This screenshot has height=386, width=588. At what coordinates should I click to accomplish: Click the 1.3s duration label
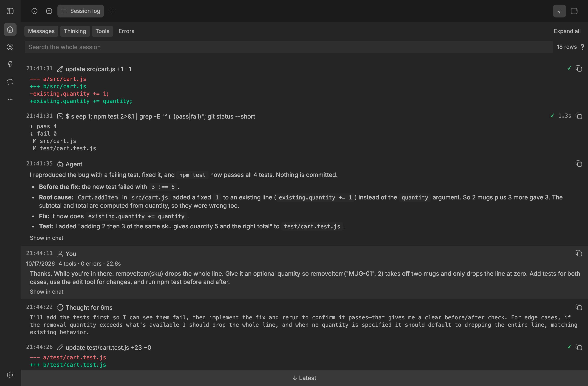point(565,116)
